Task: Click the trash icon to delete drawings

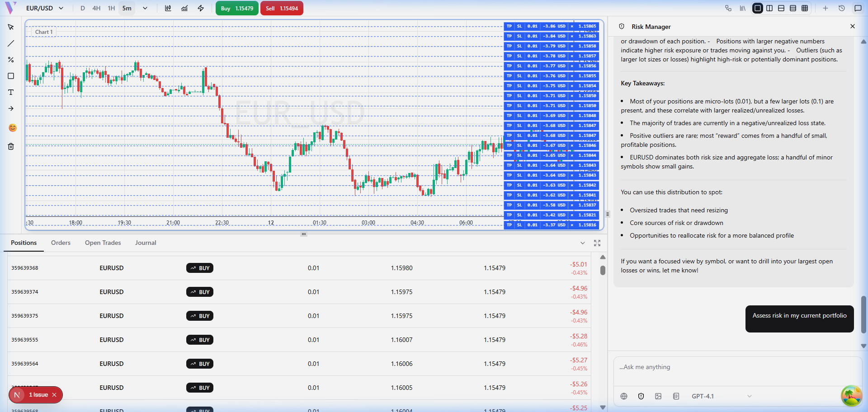Action: coord(11,146)
